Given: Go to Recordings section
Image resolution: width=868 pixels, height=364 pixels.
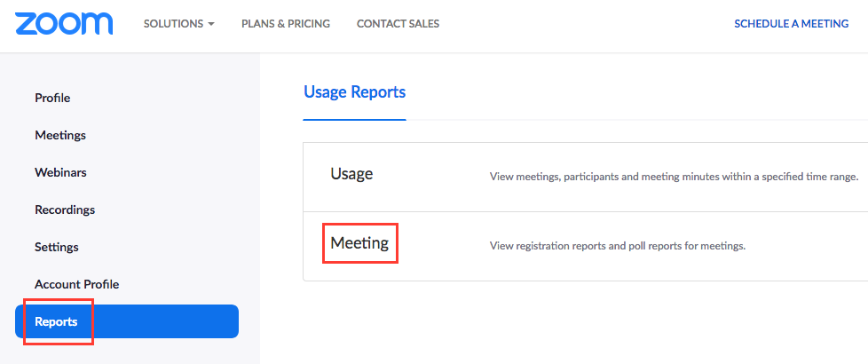Looking at the screenshot, I should click(65, 210).
